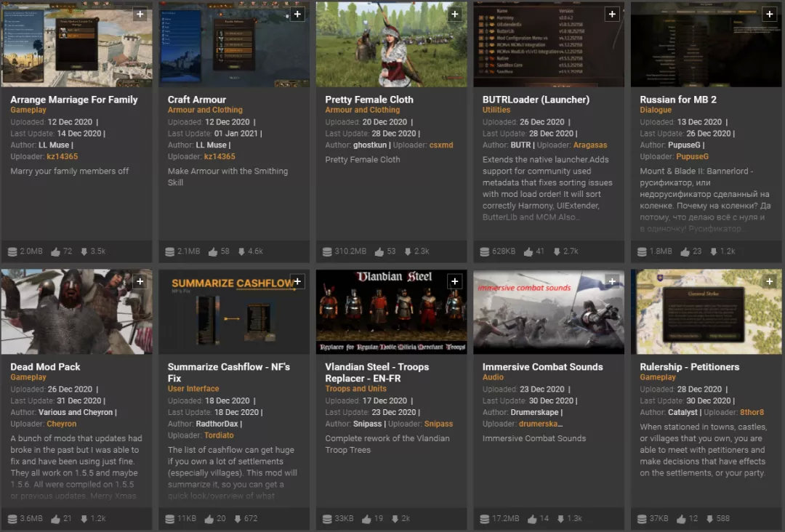Click the plus icon on Rulership Petitioners thumbnail

tap(770, 281)
